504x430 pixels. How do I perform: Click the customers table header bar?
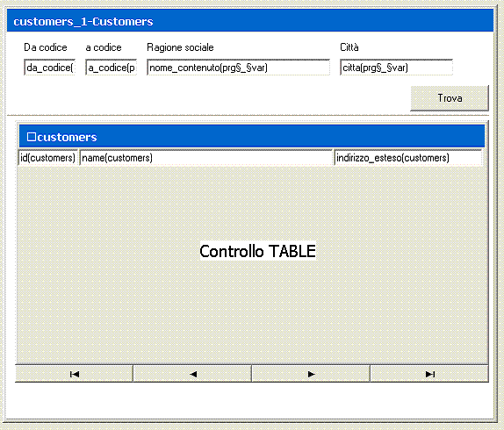(252, 137)
